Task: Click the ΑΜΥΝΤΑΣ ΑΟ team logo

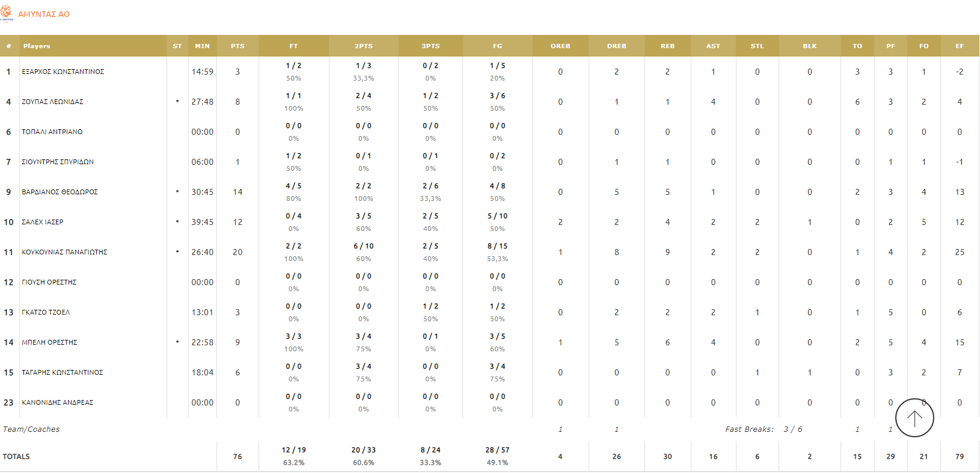Action: [x=7, y=13]
